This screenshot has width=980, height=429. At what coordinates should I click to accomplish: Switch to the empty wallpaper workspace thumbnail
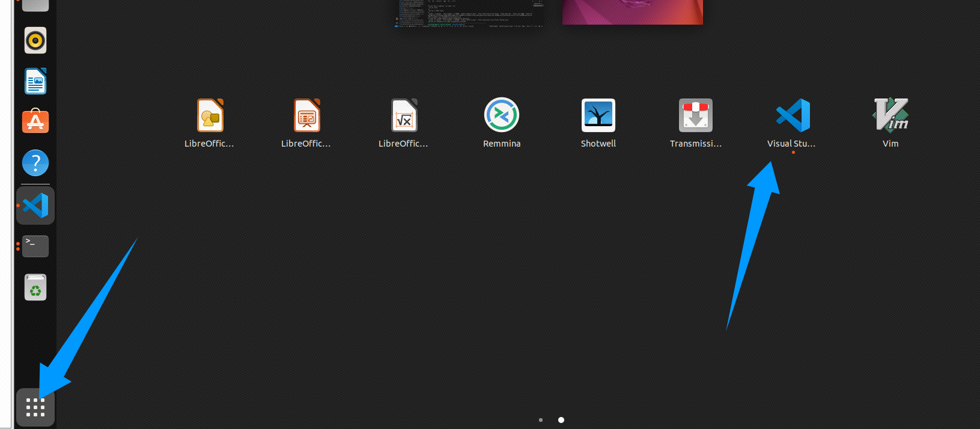point(632,12)
